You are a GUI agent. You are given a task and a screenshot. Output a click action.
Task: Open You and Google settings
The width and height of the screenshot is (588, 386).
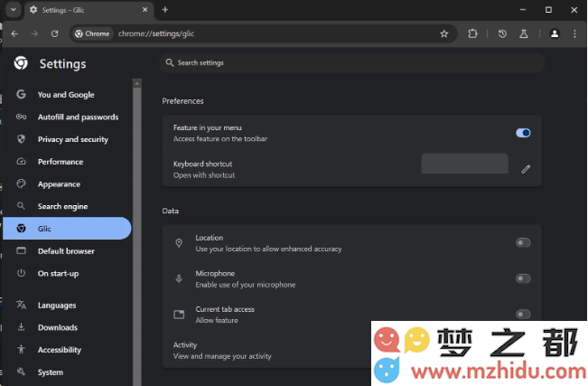click(x=66, y=95)
